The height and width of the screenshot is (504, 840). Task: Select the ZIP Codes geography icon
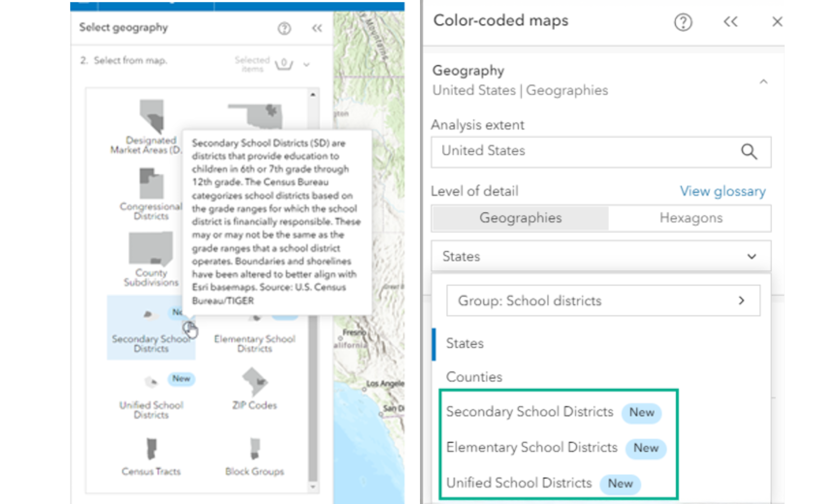coord(254,383)
